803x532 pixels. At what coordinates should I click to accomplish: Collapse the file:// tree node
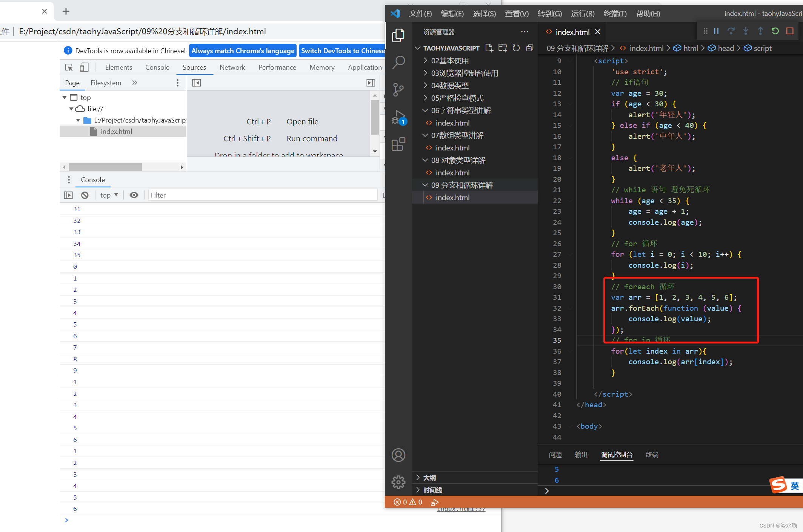click(71, 109)
